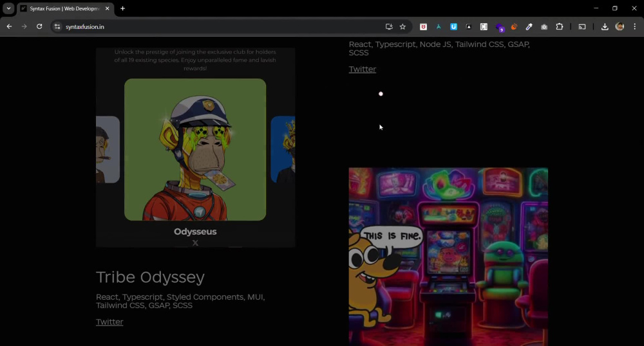The image size is (644, 346).
Task: Click the 'Odysseus' name label
Action: click(x=195, y=232)
